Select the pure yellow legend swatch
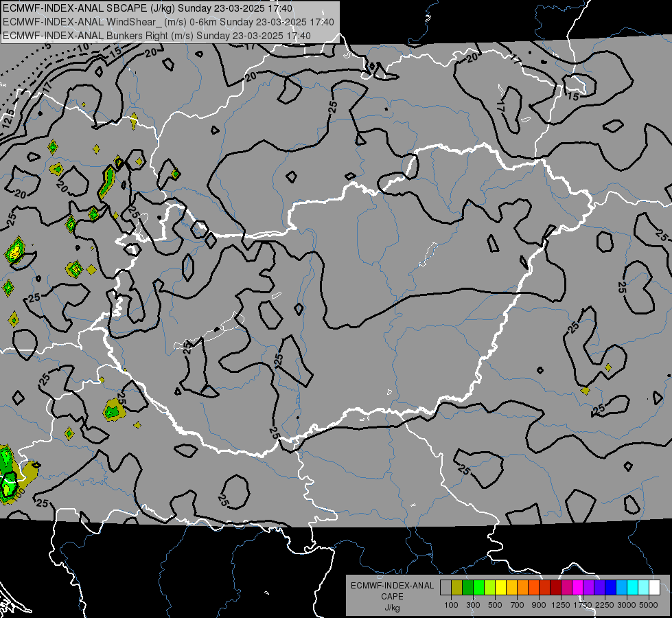Image resolution: width=672 pixels, height=618 pixels. pyautogui.click(x=500, y=587)
